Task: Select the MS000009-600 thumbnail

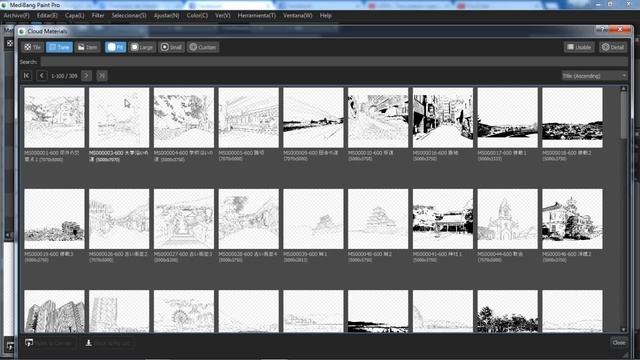Action: pos(313,118)
